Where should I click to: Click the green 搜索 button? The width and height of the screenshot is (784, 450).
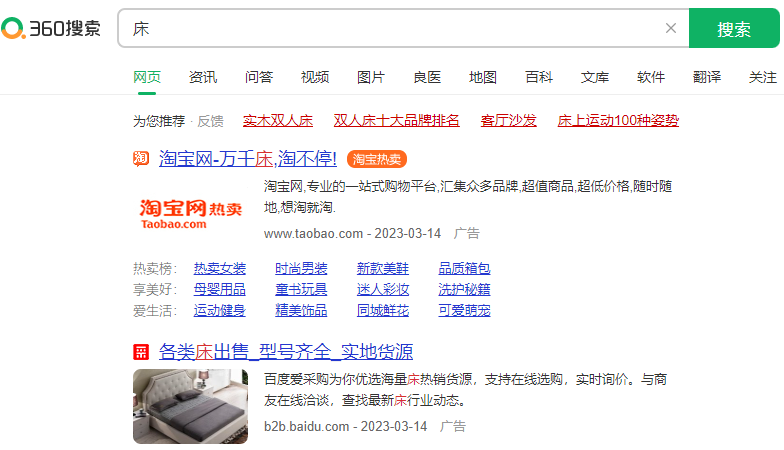734,28
